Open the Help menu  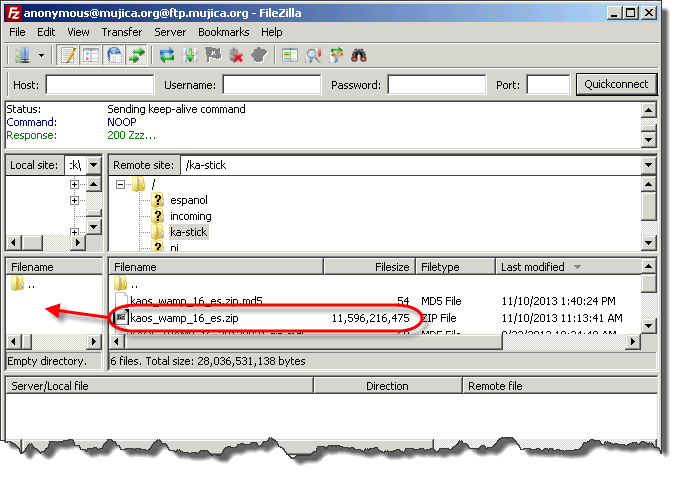click(x=272, y=32)
